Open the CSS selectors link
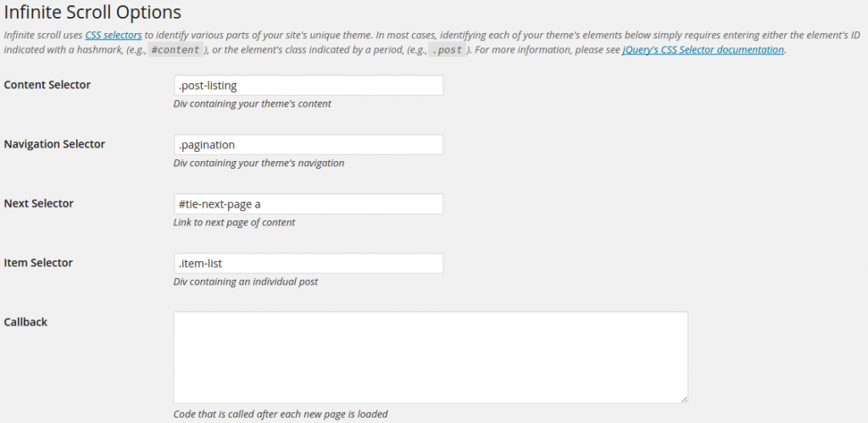Image resolution: width=868 pixels, height=423 pixels. (114, 35)
